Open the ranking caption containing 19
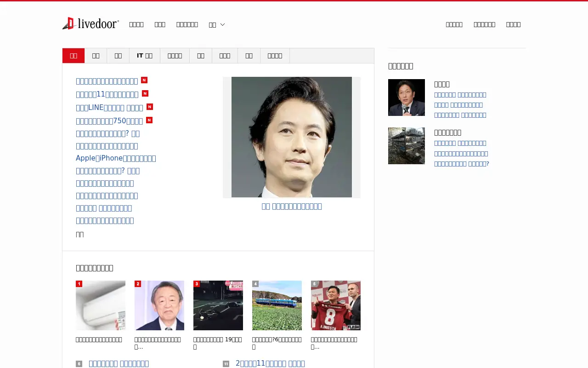Image resolution: width=588 pixels, height=368 pixels. (217, 343)
